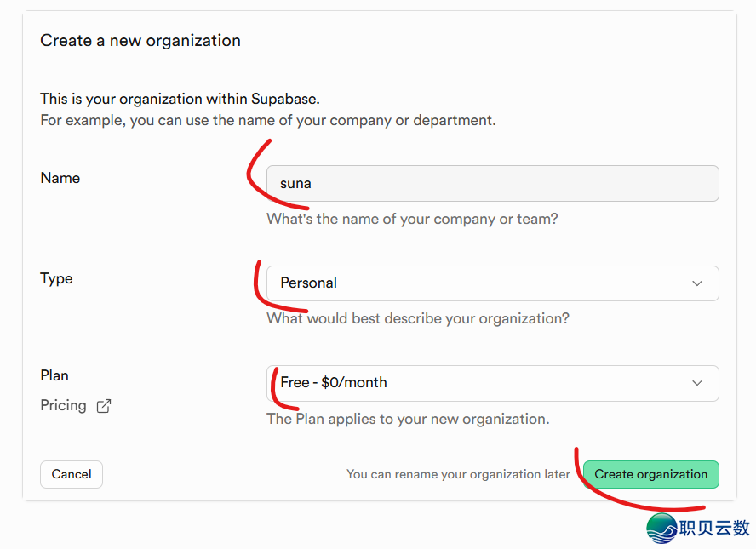Click the 'Create a new organization' heading
Screen dimensions: 756x549
click(x=140, y=41)
